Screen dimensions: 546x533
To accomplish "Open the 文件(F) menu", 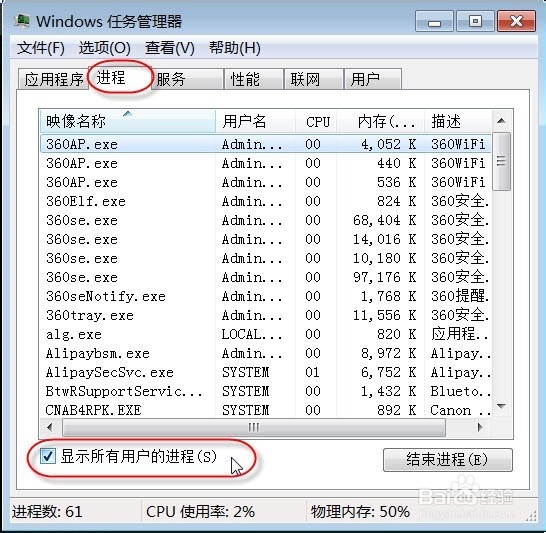I will tap(41, 48).
